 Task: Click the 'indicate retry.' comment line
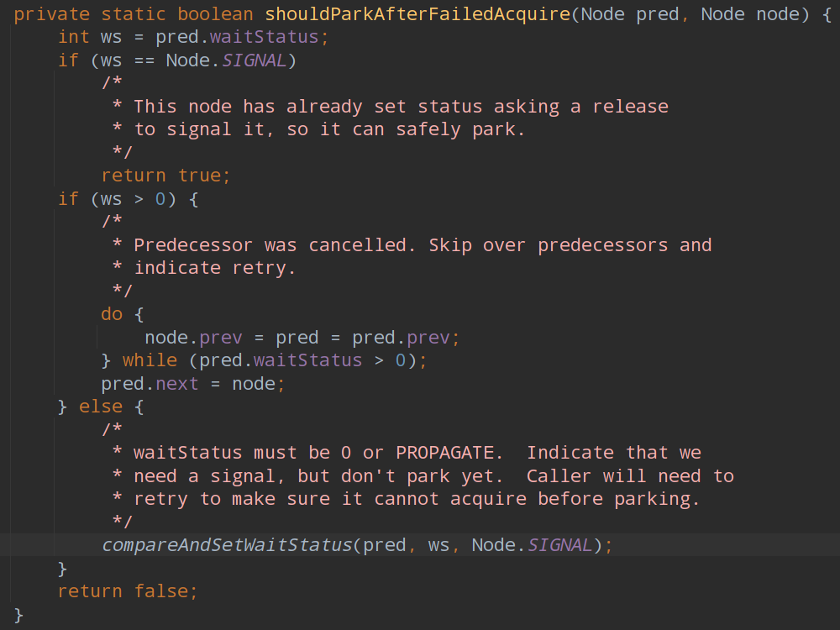pos(215,268)
